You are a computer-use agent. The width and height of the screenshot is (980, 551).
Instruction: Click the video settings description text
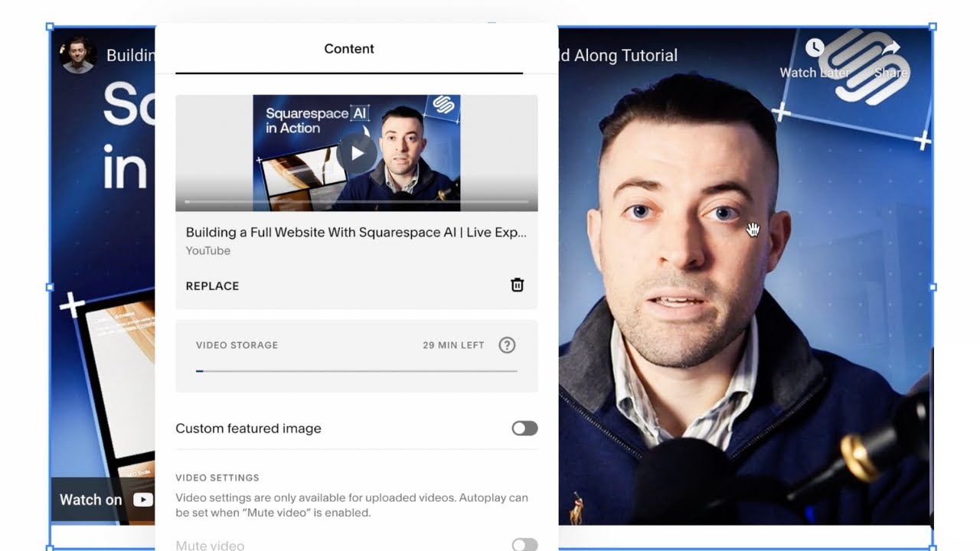pyautogui.click(x=351, y=505)
